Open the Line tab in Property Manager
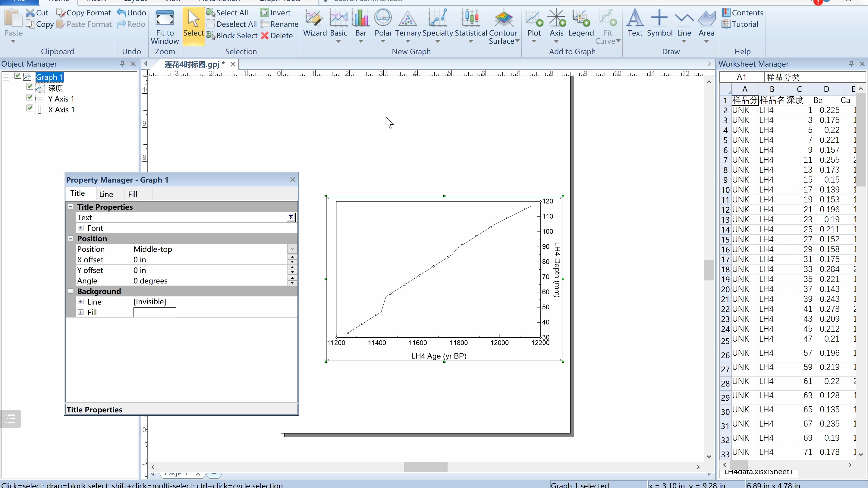 click(x=106, y=194)
